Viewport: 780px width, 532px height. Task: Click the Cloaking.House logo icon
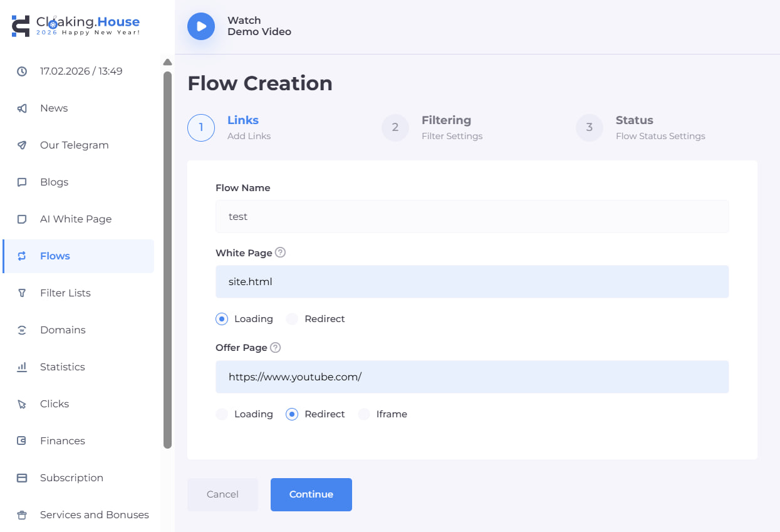coord(21,26)
